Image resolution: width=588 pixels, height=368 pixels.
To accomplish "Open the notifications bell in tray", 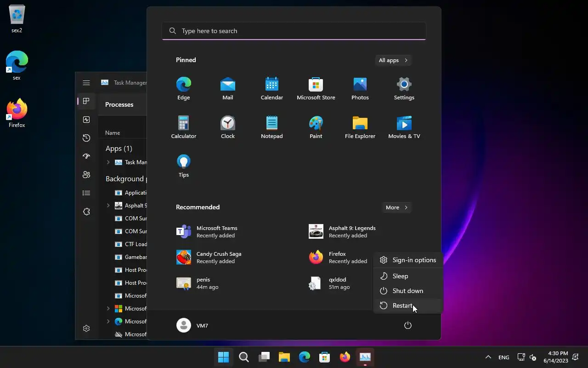I will click(x=575, y=357).
